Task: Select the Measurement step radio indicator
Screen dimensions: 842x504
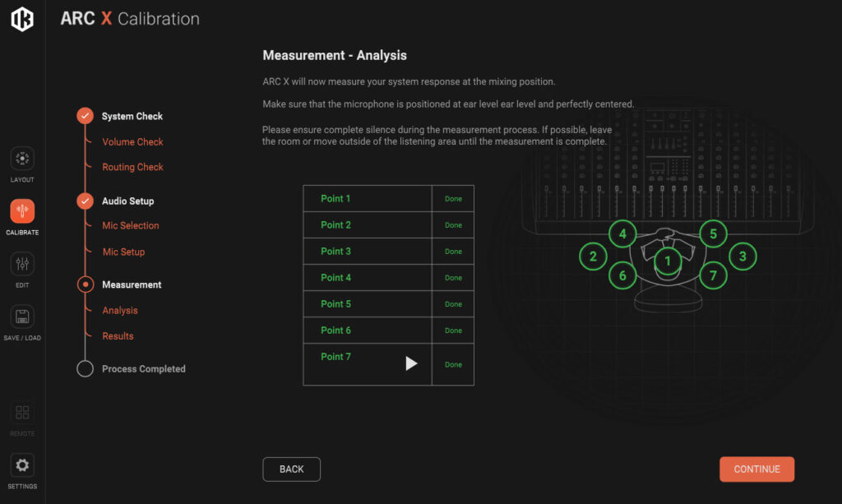Action: point(85,284)
